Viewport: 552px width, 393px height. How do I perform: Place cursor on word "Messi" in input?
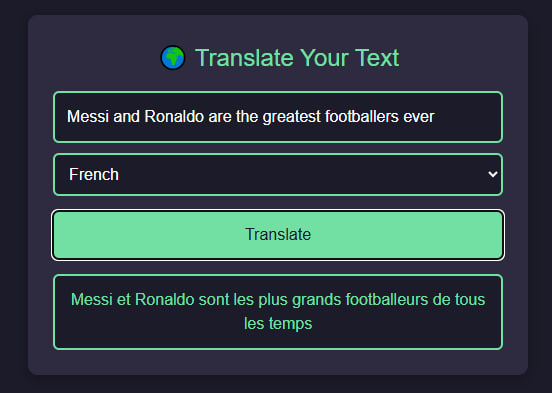pyautogui.click(x=88, y=117)
